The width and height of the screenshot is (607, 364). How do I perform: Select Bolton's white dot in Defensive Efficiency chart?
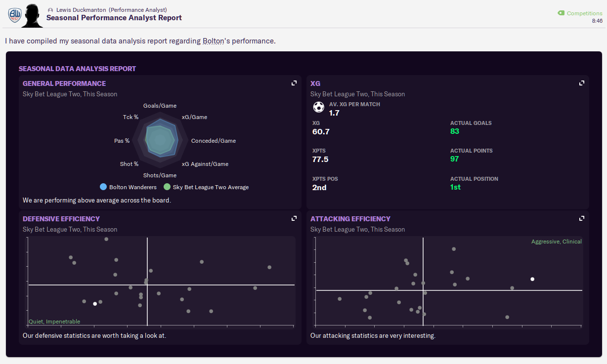tap(95, 304)
